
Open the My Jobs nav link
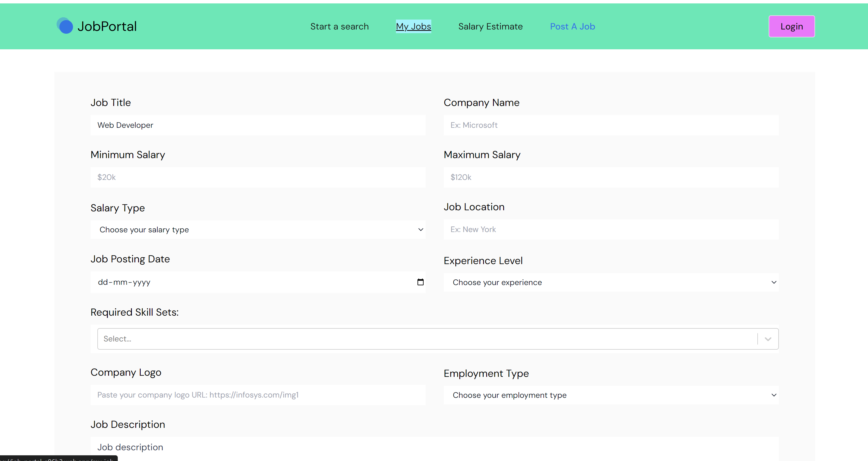413,26
